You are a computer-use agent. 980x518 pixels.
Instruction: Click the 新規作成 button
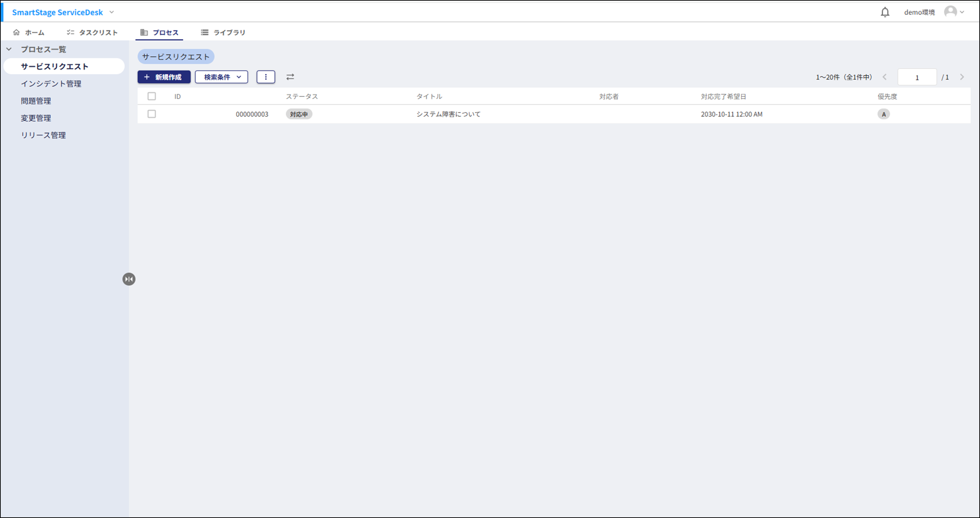164,77
